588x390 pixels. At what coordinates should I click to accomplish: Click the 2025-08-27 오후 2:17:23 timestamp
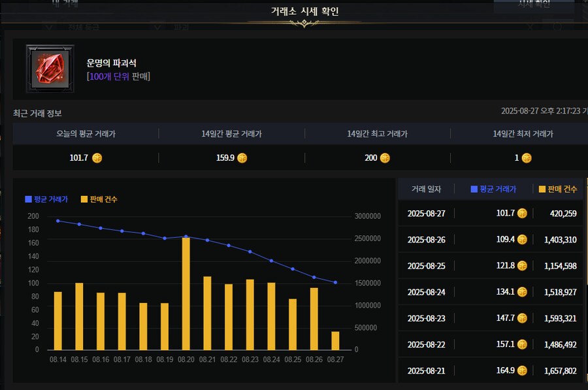[541, 111]
